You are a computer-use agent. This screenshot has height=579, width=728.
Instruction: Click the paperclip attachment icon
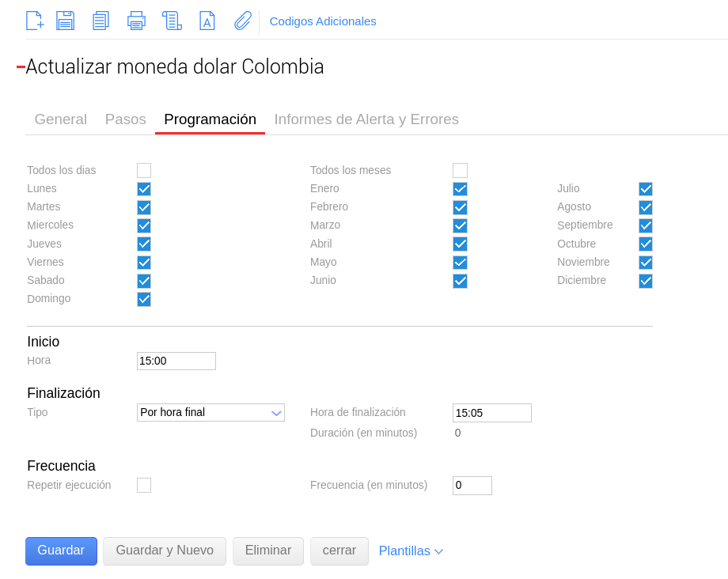[x=242, y=21]
